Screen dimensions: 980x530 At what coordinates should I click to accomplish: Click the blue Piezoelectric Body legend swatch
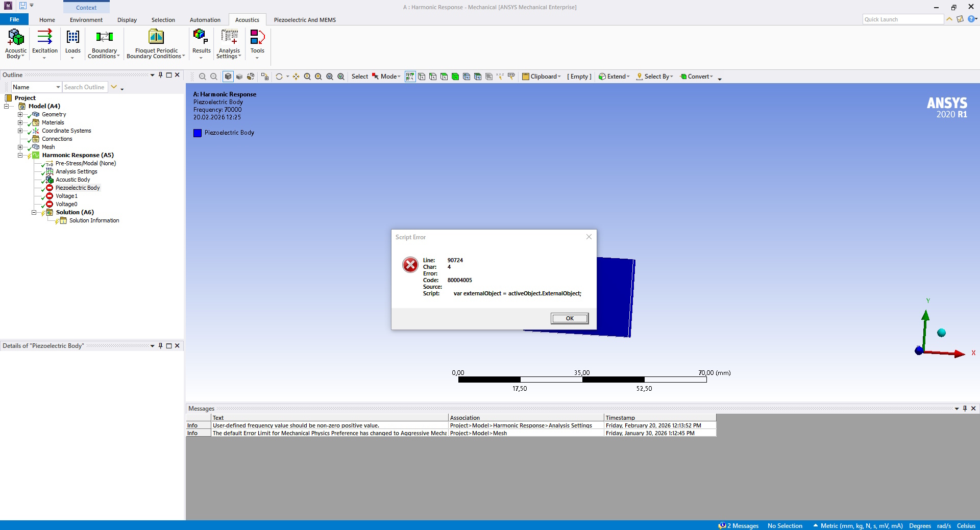[198, 133]
